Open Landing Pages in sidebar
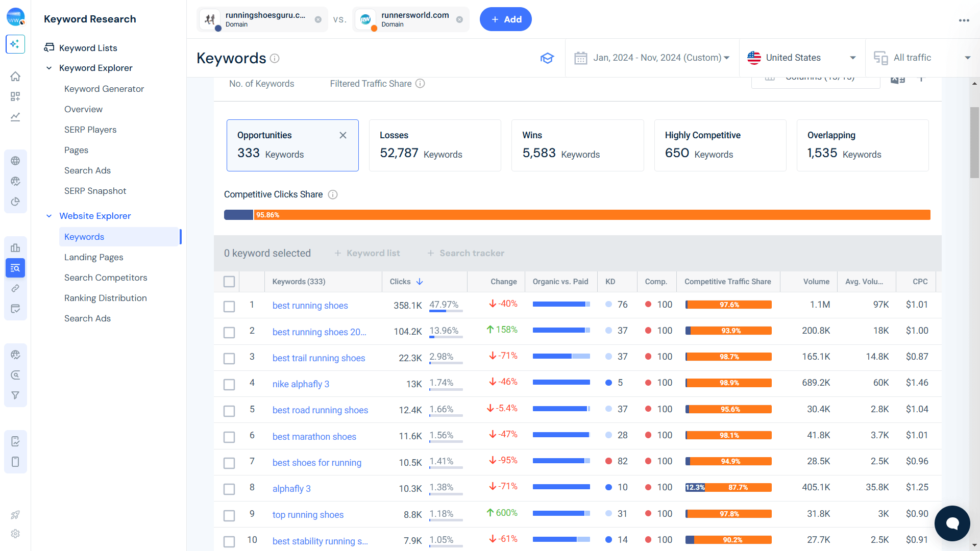The width and height of the screenshot is (980, 551). click(94, 257)
